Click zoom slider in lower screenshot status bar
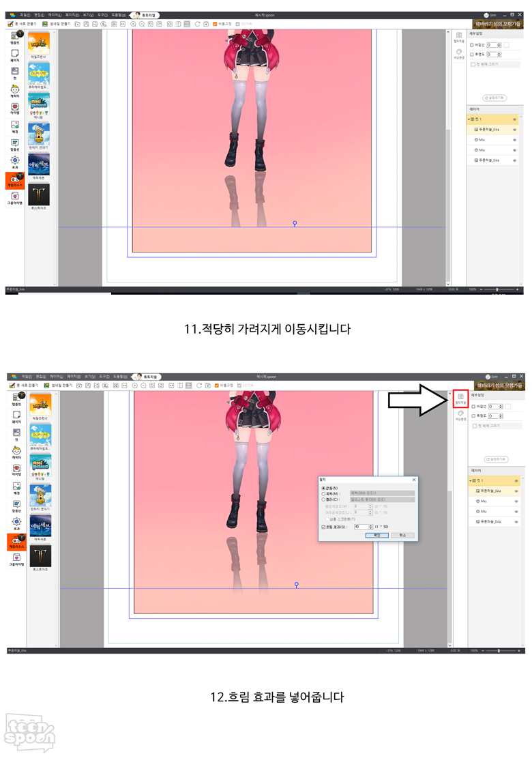The height and width of the screenshot is (771, 532). click(x=499, y=650)
